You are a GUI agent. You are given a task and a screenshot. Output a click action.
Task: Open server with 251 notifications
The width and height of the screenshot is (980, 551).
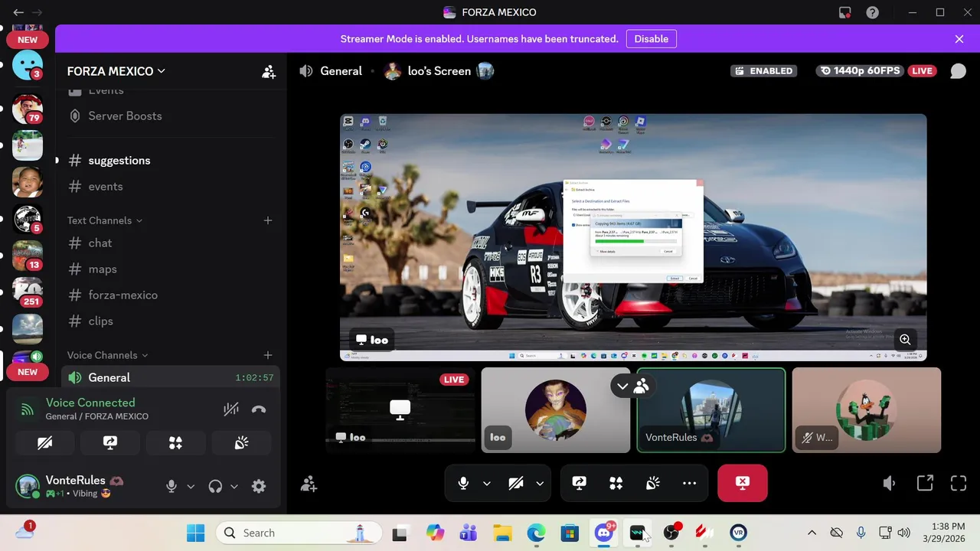(28, 292)
